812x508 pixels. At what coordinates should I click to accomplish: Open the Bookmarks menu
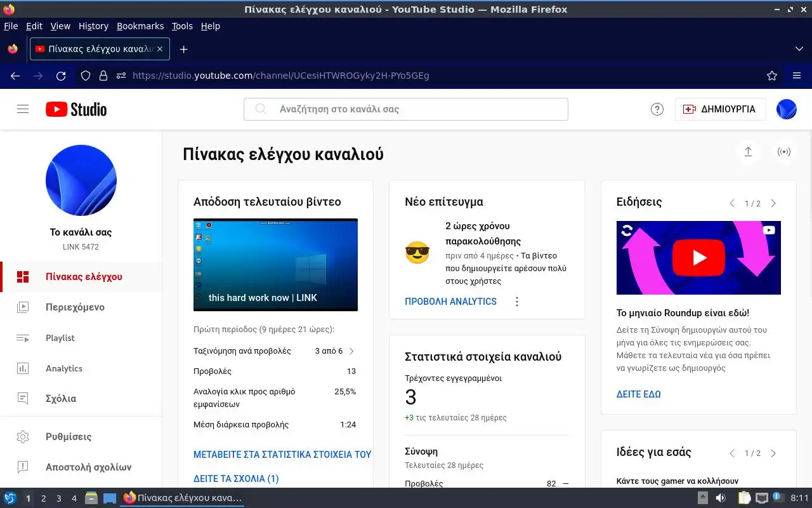tap(140, 26)
